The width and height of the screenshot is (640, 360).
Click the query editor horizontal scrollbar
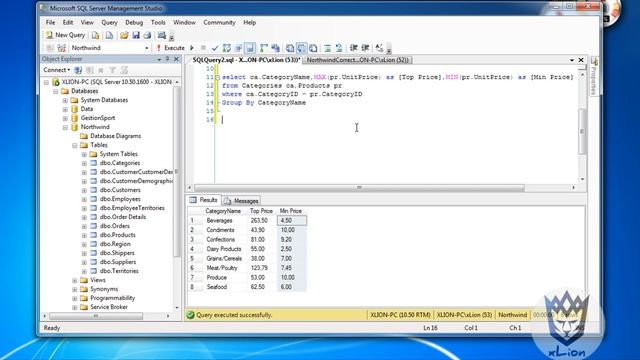point(359,188)
